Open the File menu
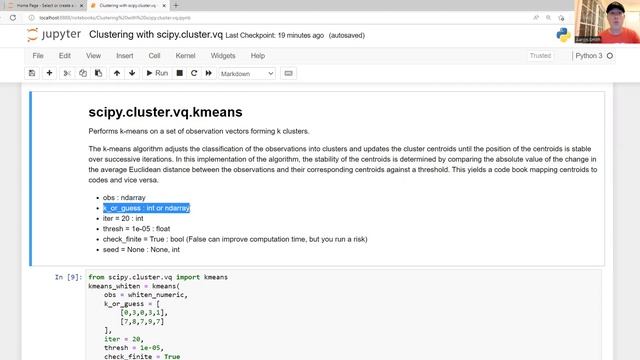The width and height of the screenshot is (640, 360). [38, 56]
